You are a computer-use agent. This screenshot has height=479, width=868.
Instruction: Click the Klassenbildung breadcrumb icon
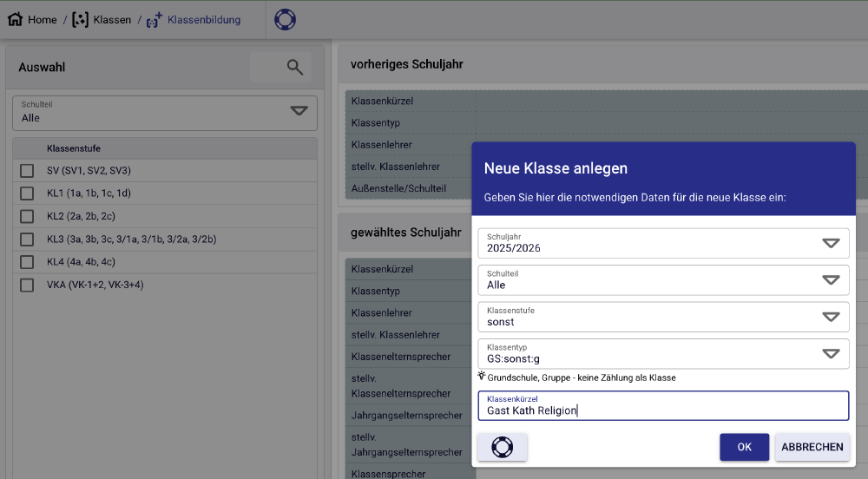(x=154, y=19)
